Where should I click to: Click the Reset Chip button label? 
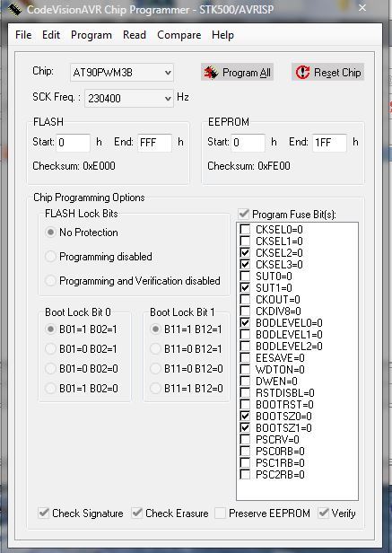337,73
